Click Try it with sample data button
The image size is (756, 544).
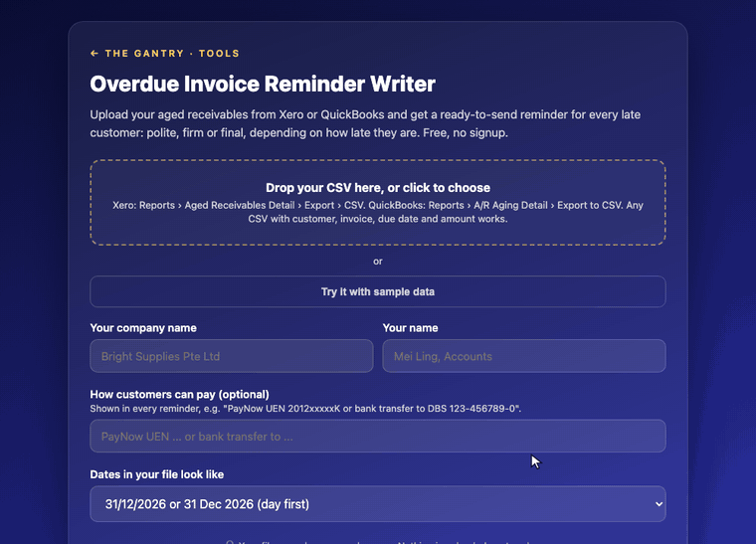point(378,291)
